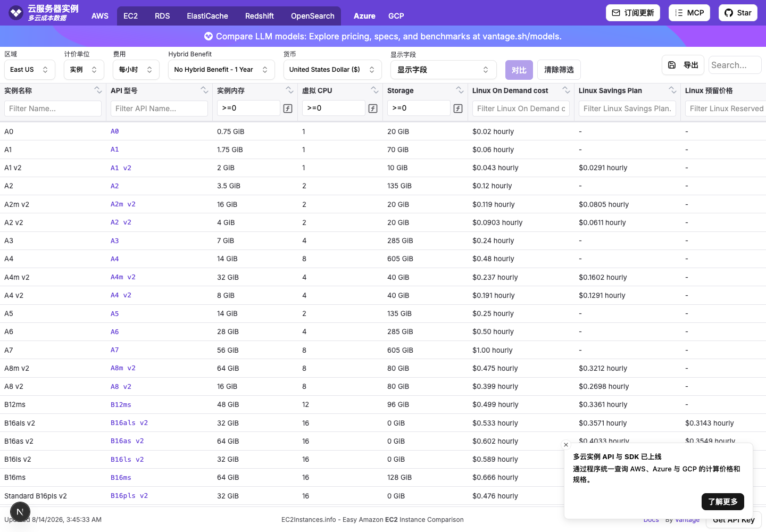766x532 pixels.
Task: Click the $0.0805 hourly savings plan cell
Action: 604,204
